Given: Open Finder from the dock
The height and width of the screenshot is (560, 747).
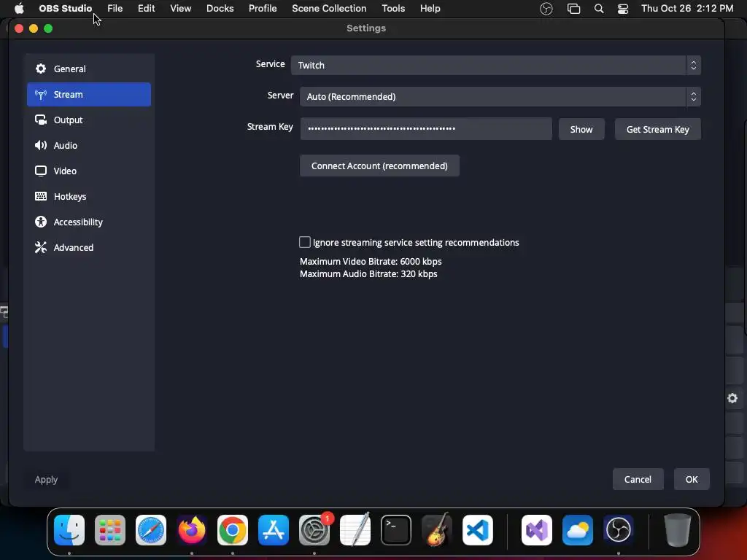Looking at the screenshot, I should click(69, 530).
